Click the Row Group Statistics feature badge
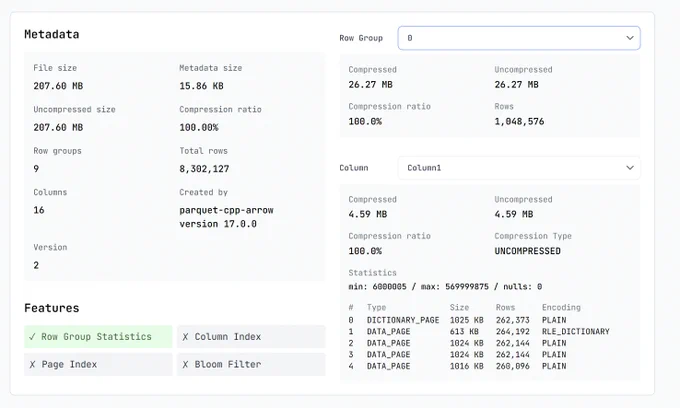Viewport: 680px width, 408px height. click(x=98, y=337)
